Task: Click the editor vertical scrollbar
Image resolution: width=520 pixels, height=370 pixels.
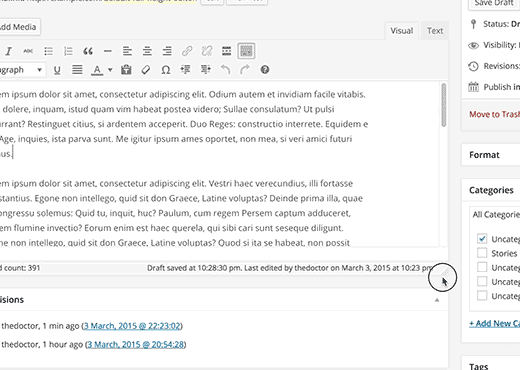Action: point(444,105)
